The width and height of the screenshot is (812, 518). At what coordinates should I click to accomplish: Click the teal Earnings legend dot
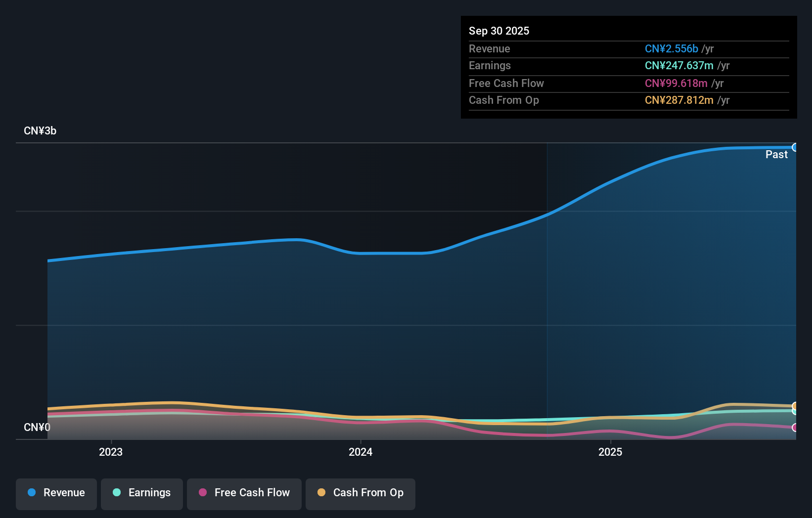click(x=117, y=492)
